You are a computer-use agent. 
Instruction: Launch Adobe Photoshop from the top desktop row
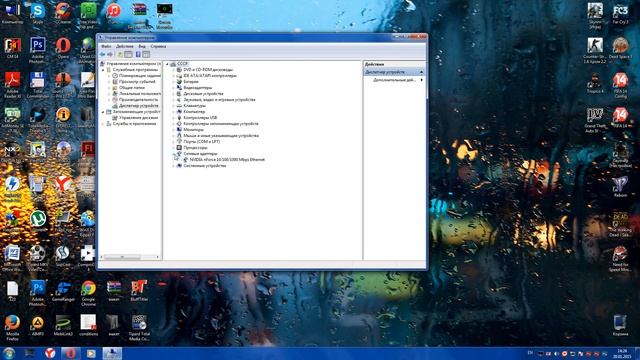tap(38, 50)
